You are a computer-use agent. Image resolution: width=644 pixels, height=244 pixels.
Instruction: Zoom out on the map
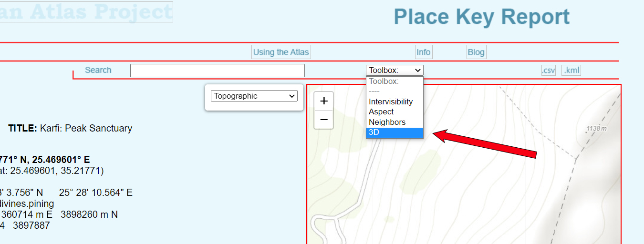click(324, 120)
